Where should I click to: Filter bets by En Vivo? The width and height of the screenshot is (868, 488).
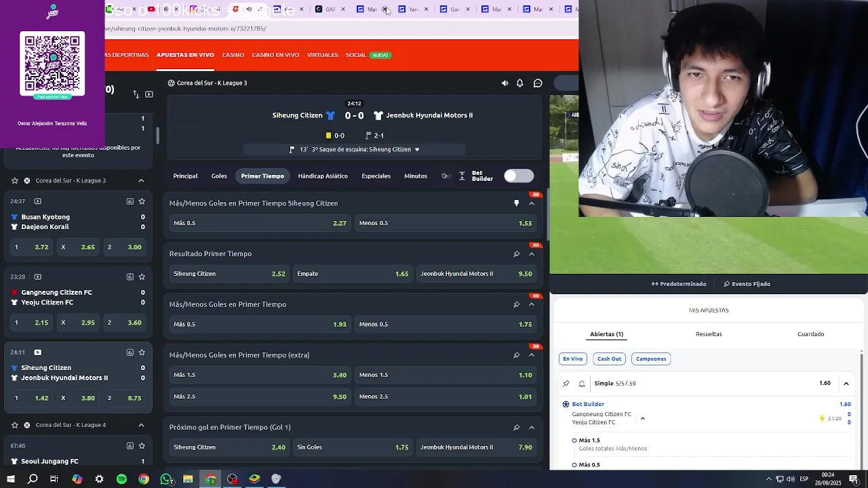(573, 359)
